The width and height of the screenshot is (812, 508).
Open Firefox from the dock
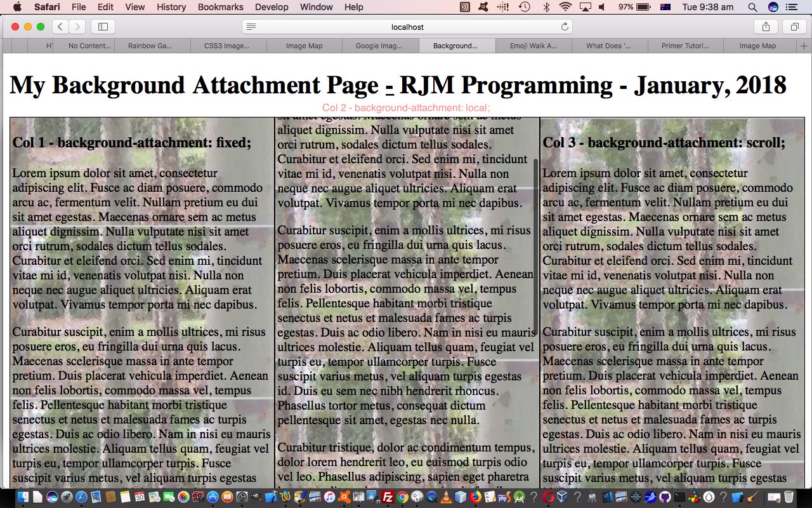[475, 497]
